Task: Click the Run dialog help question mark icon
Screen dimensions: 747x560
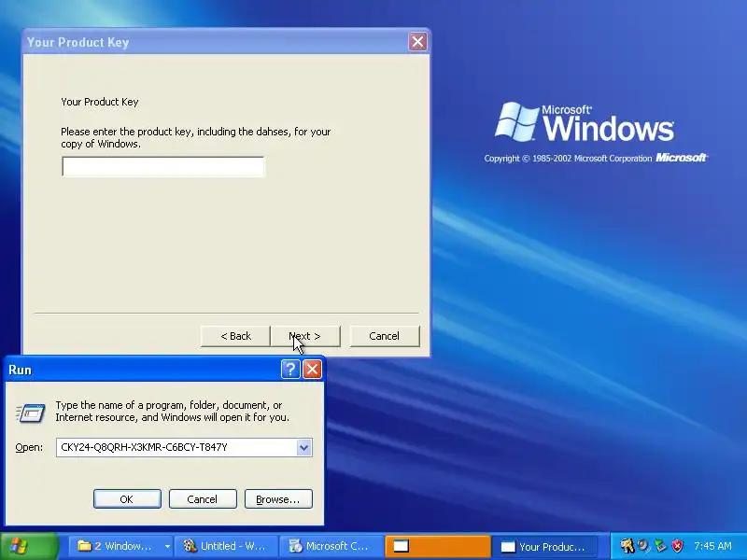Action: [290, 369]
